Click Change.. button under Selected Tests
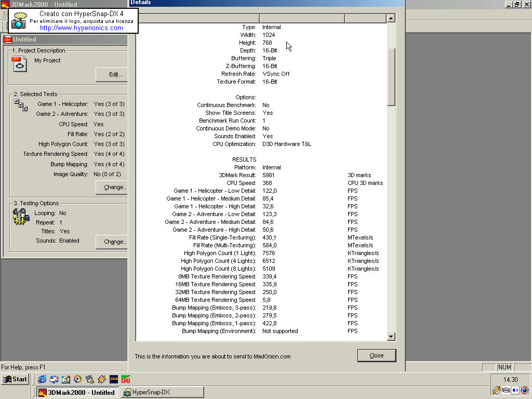Screen dimensions: 532x399 [x=112, y=187]
